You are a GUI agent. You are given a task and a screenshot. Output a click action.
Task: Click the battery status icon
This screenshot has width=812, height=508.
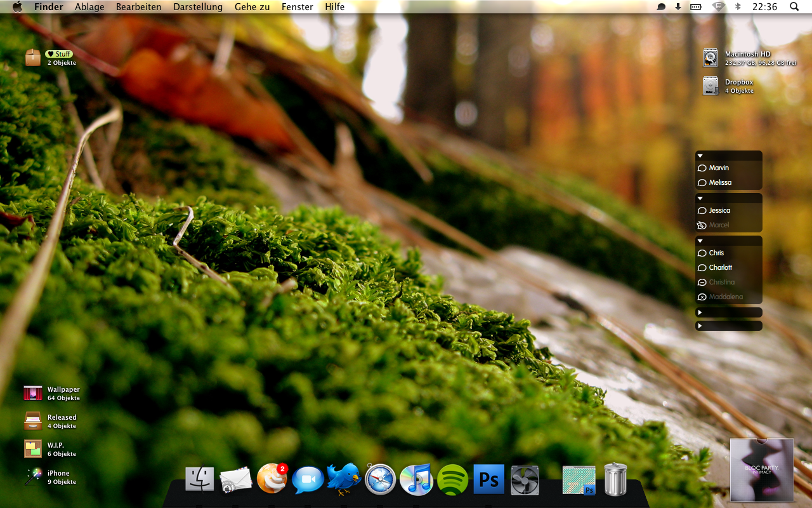(x=696, y=7)
